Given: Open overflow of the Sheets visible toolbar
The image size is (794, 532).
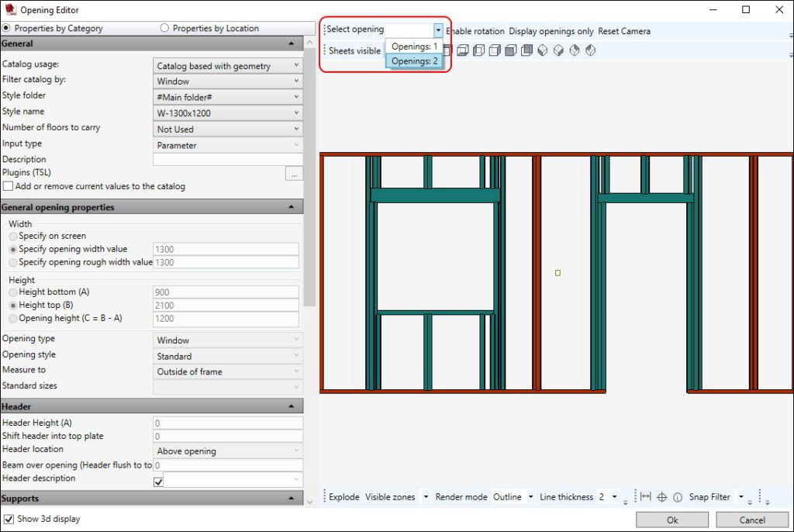Looking at the screenshot, I should pyautogui.click(x=791, y=54).
